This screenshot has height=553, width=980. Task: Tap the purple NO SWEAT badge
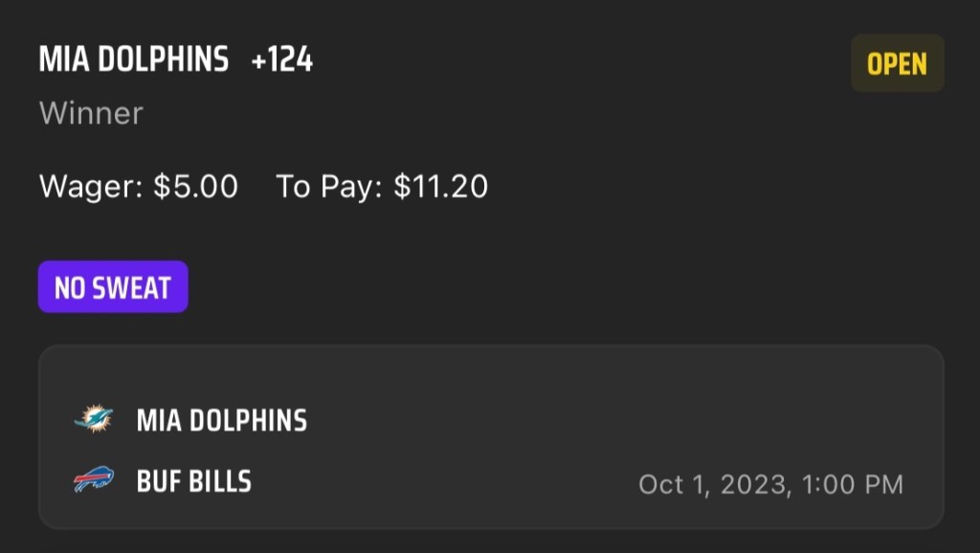pyautogui.click(x=113, y=287)
